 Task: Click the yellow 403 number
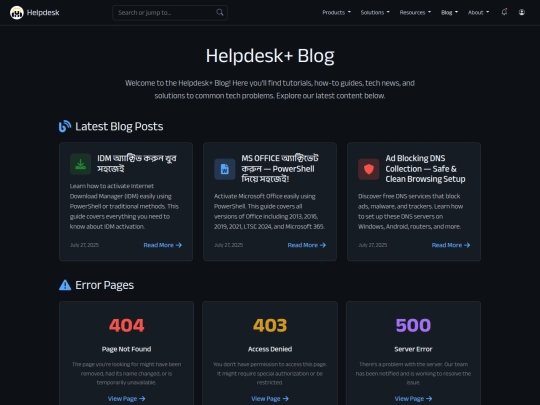270,325
